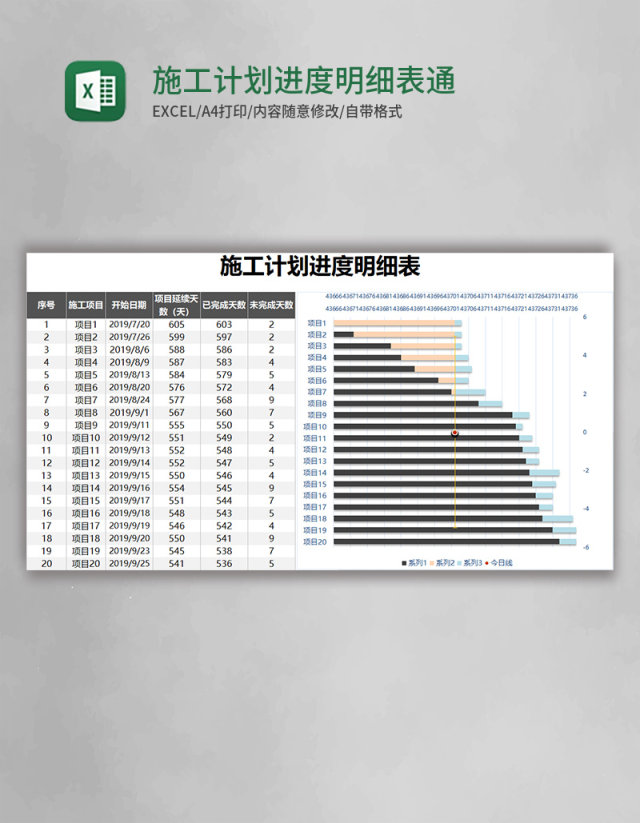Click the completed days value 536
The width and height of the screenshot is (640, 823).
pyautogui.click(x=224, y=564)
